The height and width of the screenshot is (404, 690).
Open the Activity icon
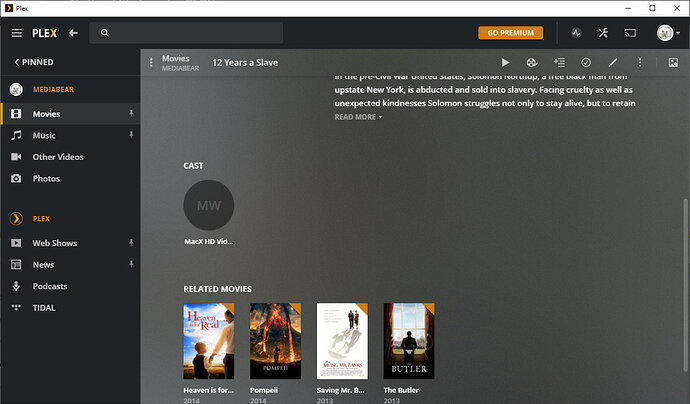coord(576,33)
